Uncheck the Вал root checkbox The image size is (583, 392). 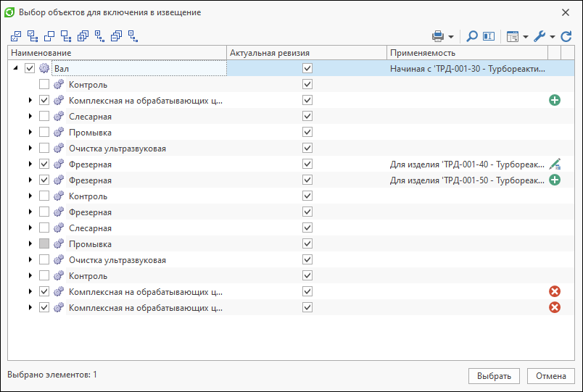30,68
